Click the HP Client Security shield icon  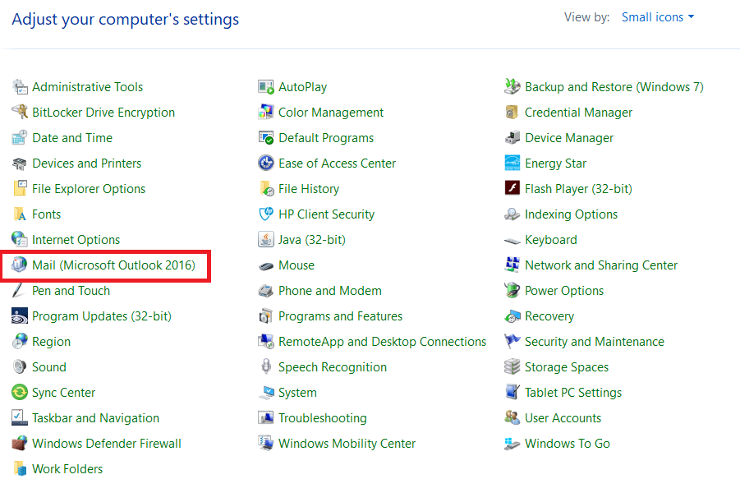(x=266, y=214)
